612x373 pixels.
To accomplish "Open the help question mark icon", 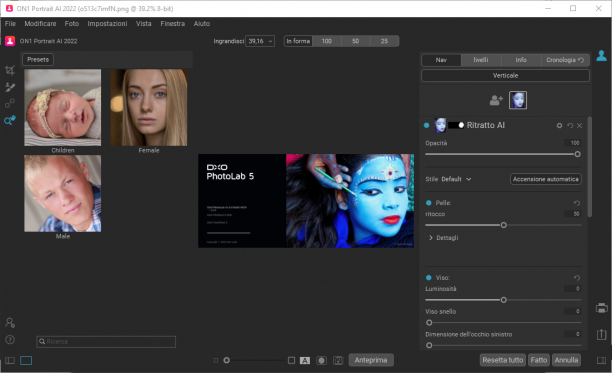I will [10, 339].
